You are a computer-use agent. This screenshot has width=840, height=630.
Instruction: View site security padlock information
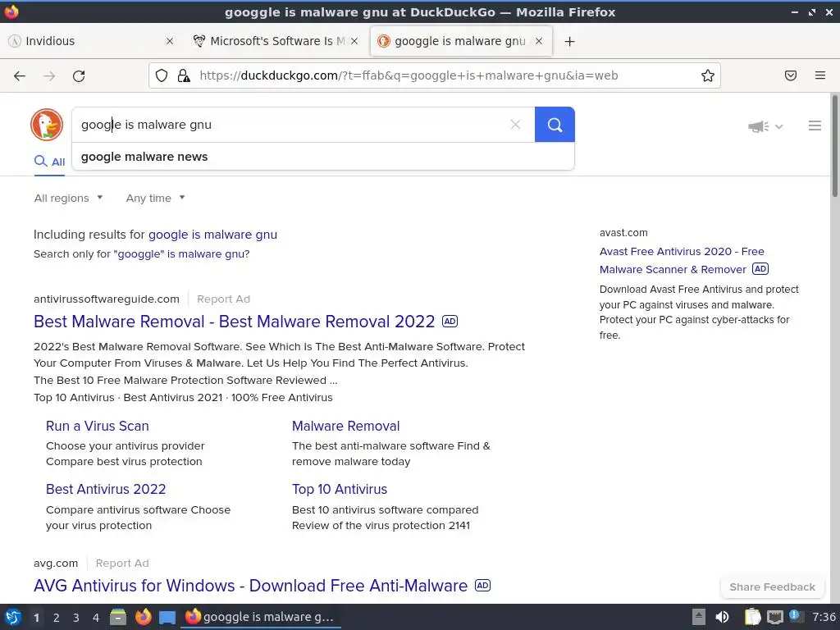tap(184, 75)
